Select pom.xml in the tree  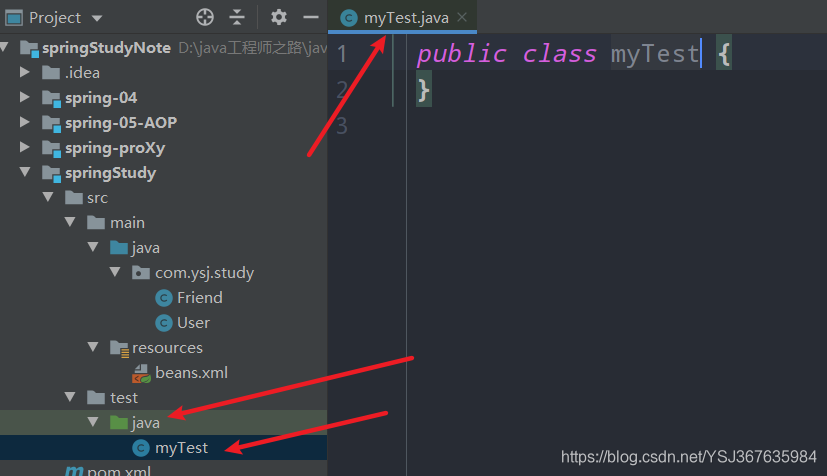pyautogui.click(x=119, y=471)
